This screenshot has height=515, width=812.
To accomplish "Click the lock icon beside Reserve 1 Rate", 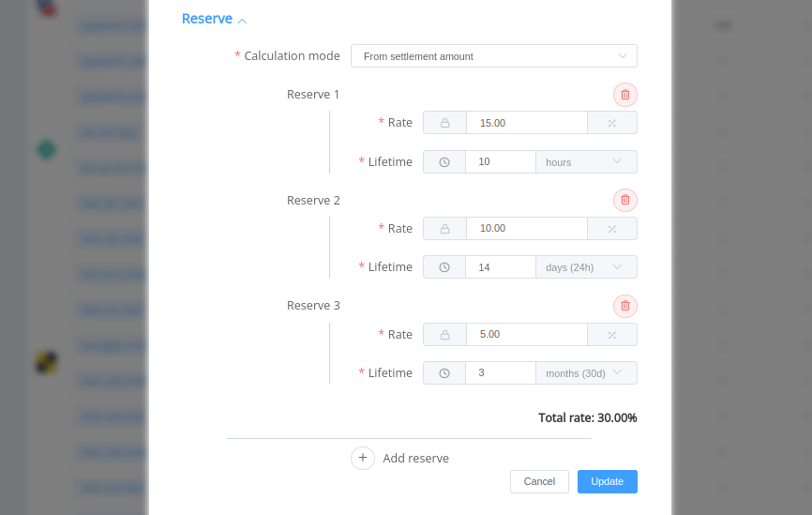I will click(444, 123).
